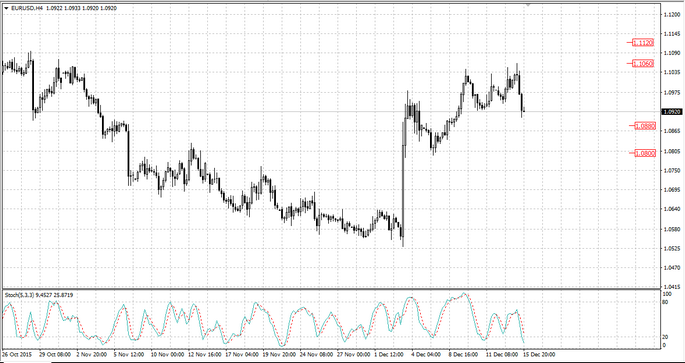This screenshot has height=363, width=685.
Task: Click the 1.1200 price scale value
Action: [671, 15]
